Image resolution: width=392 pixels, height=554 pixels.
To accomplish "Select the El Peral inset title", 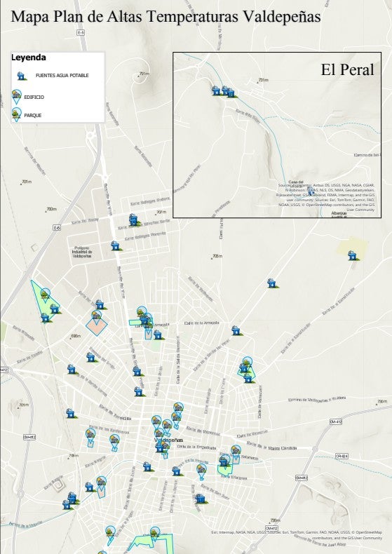I will (348, 69).
